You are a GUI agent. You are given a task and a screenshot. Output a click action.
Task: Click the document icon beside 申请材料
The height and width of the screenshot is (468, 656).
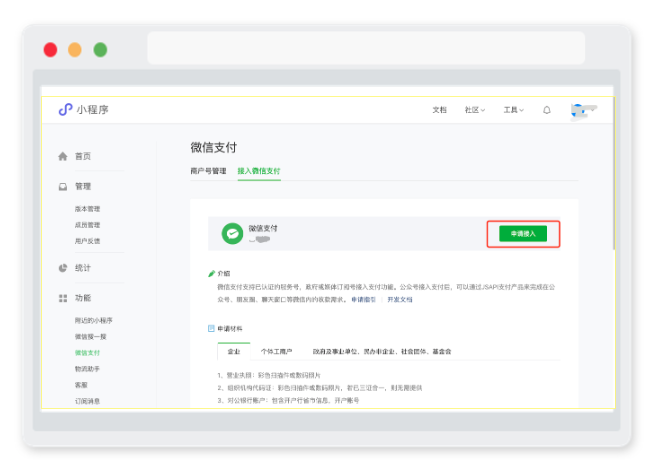point(211,328)
